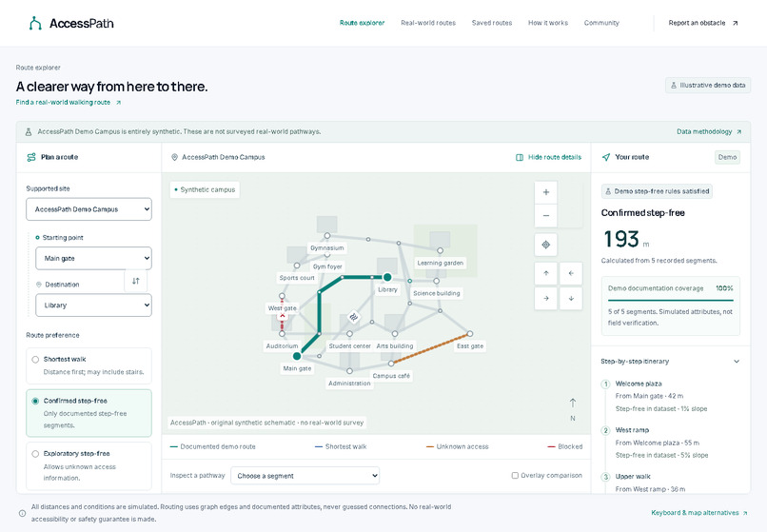The image size is (767, 532).
Task: Click the West gate map node
Action: (282, 296)
